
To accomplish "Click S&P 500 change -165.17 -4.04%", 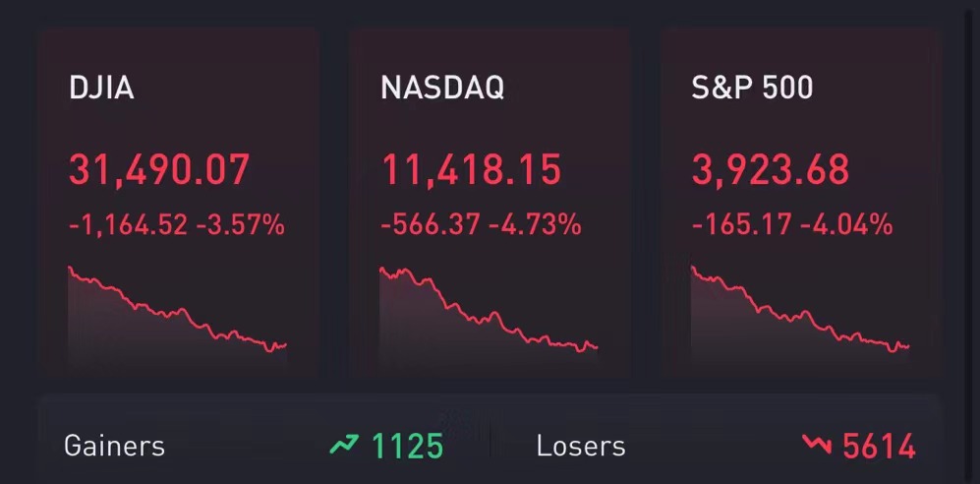I will [x=792, y=224].
